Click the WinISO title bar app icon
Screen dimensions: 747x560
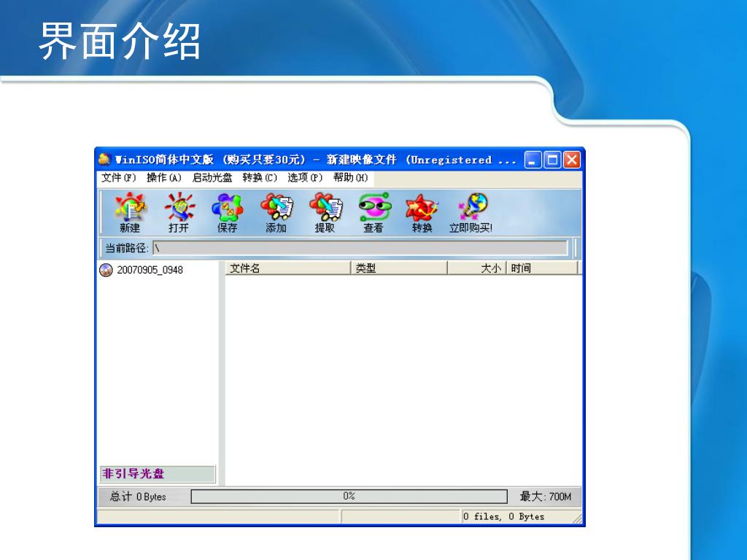(x=104, y=159)
